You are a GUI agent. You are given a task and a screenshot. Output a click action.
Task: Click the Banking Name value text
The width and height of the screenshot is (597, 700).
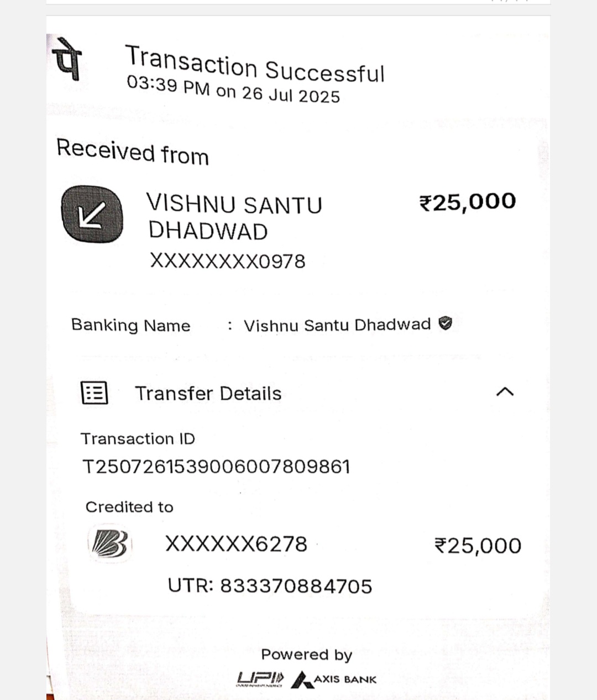(x=337, y=325)
